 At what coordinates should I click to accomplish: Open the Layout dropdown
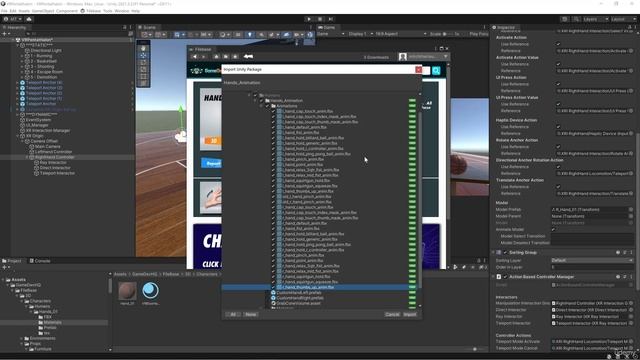pyautogui.click(x=623, y=19)
